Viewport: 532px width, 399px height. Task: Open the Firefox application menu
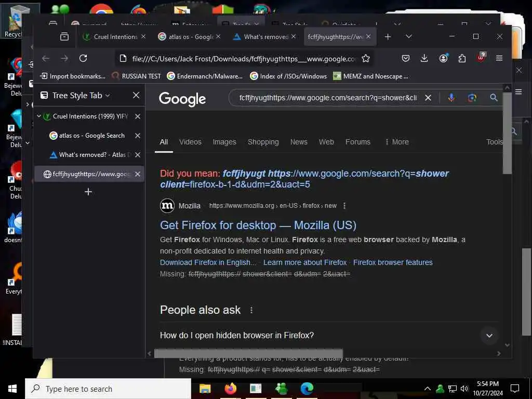499,58
